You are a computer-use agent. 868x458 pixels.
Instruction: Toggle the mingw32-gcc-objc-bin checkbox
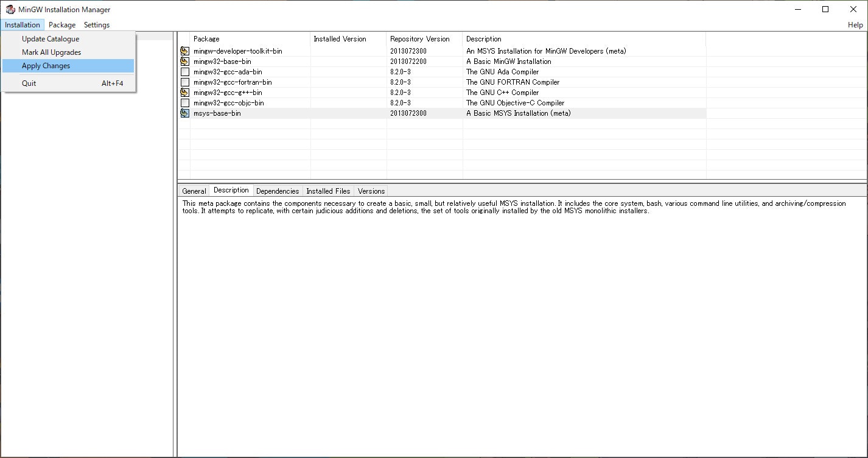[184, 103]
